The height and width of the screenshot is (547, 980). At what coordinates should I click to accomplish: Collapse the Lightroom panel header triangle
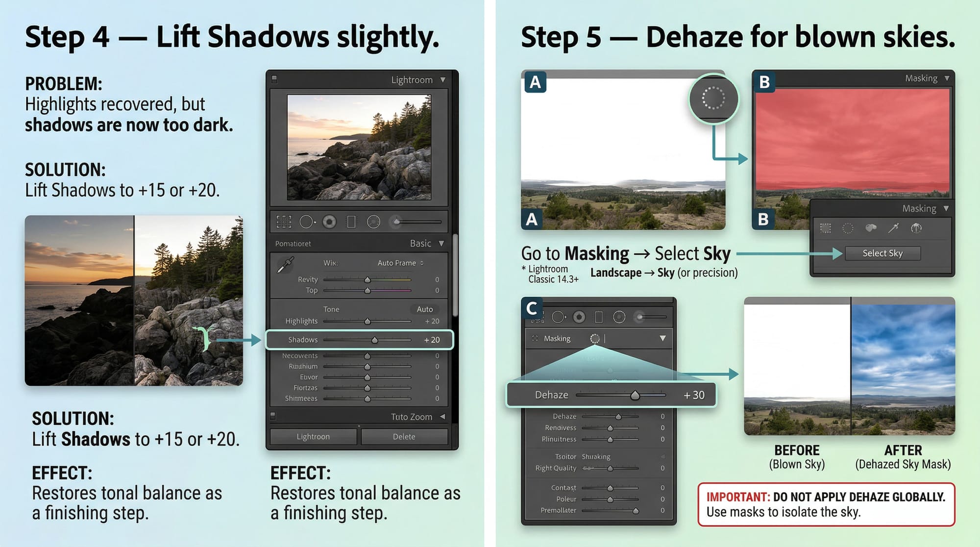pyautogui.click(x=443, y=80)
